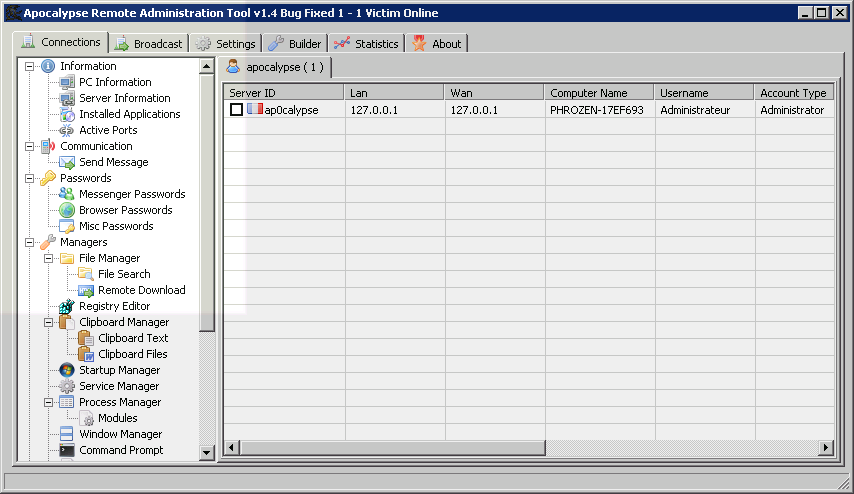Click the Active Ports icon
This screenshot has height=494, width=854.
[x=67, y=130]
